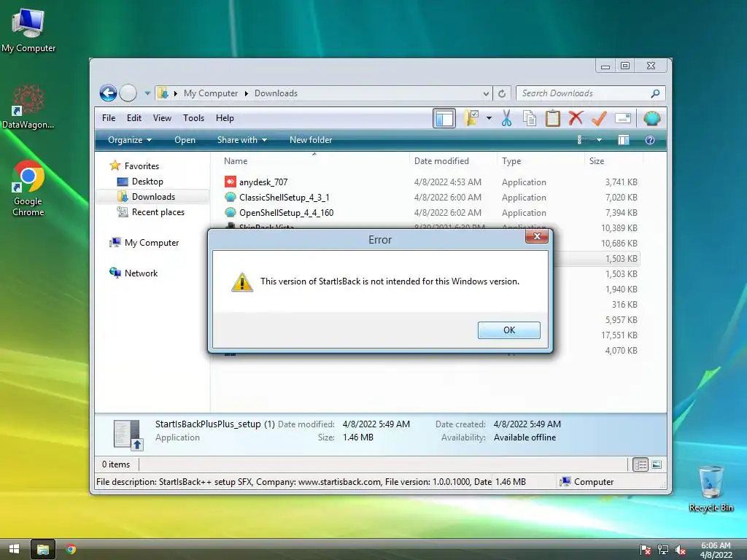Click the muted volume tray icon
747x560 pixels.
(x=681, y=550)
